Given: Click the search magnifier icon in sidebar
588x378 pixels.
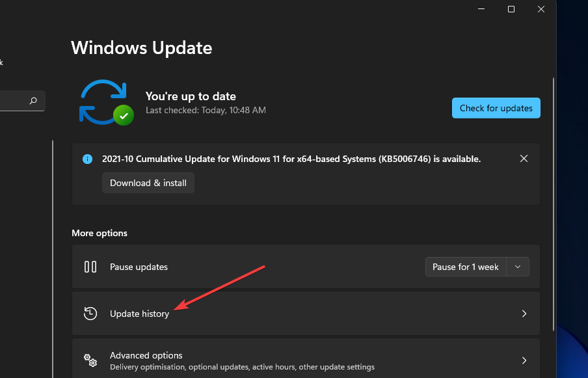Looking at the screenshot, I should click(x=33, y=100).
